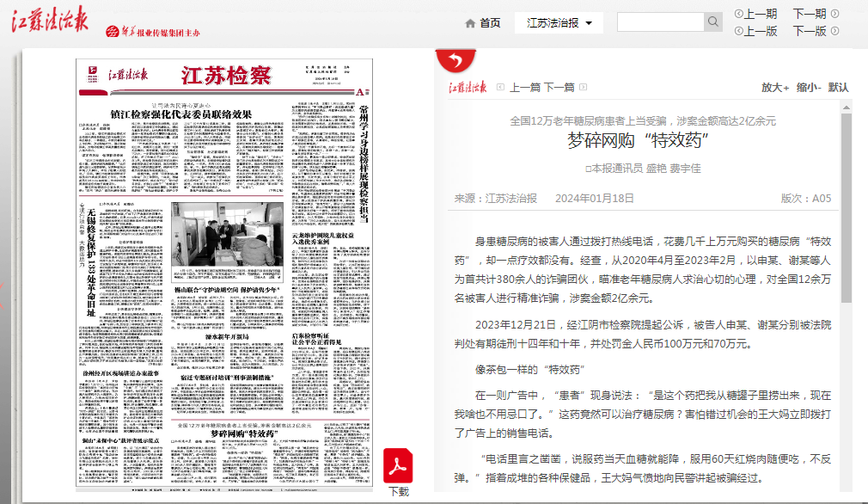Click the article scrollbar up arrow
Image resolution: width=868 pixels, height=504 pixels.
pyautogui.click(x=847, y=108)
